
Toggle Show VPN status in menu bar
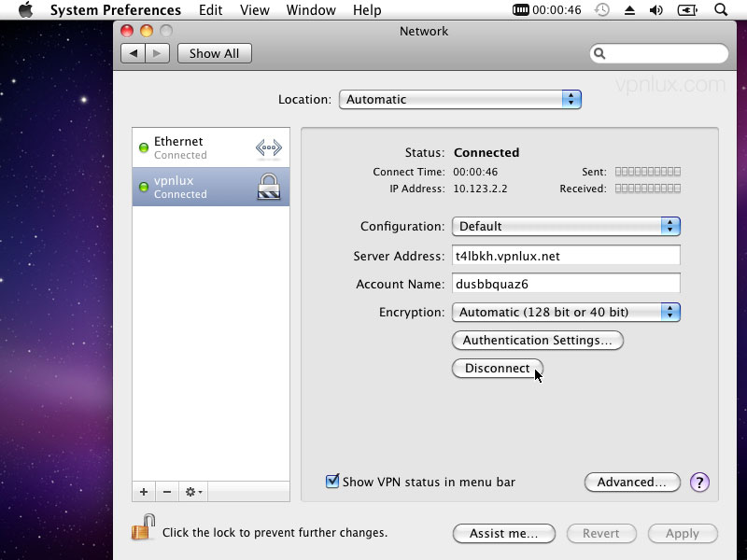(332, 481)
